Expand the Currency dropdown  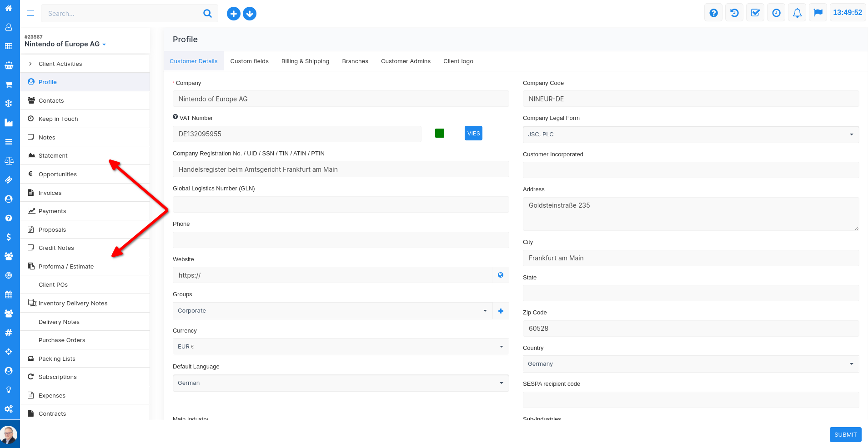(x=341, y=347)
